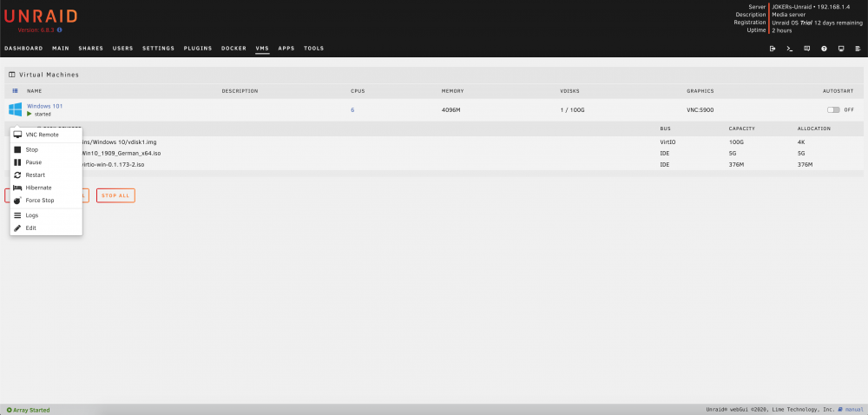Toggle the help question-mark icon
This screenshot has width=868, height=415.
[825, 49]
